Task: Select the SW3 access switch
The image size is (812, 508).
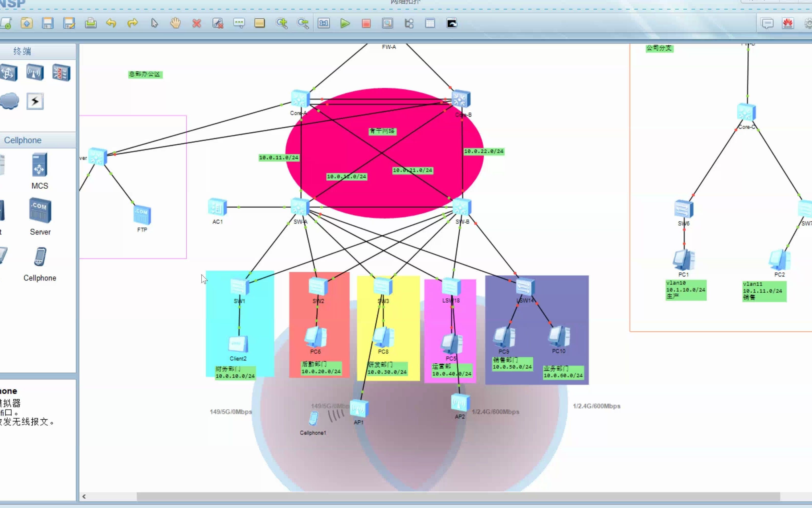Action: point(383,287)
